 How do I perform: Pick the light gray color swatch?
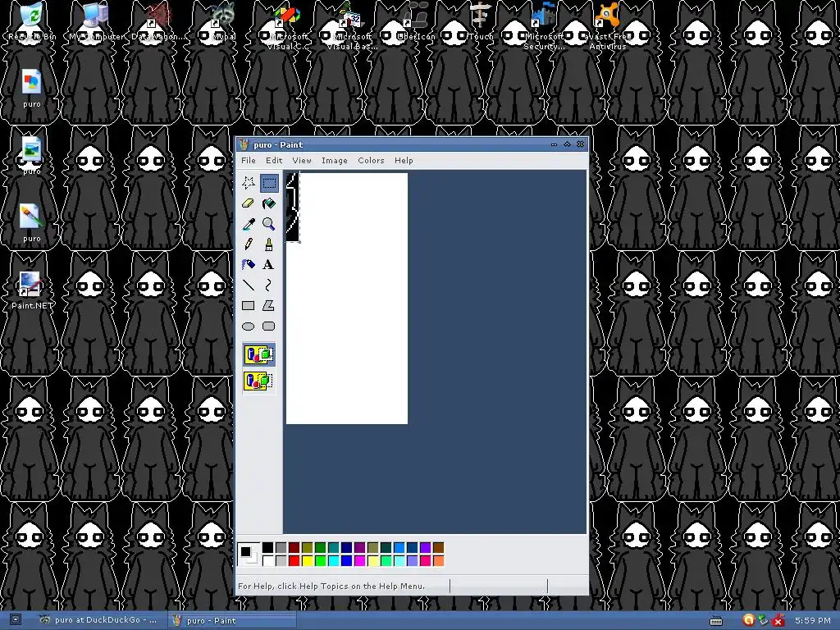coord(281,561)
